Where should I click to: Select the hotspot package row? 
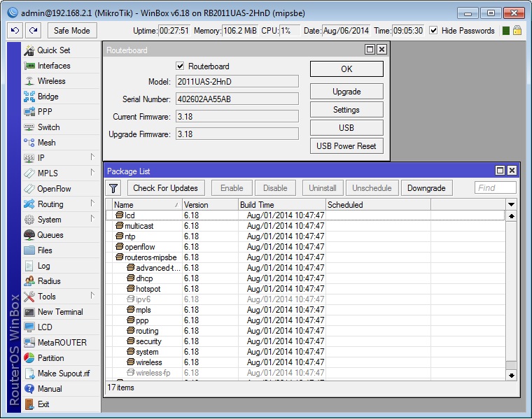point(305,289)
